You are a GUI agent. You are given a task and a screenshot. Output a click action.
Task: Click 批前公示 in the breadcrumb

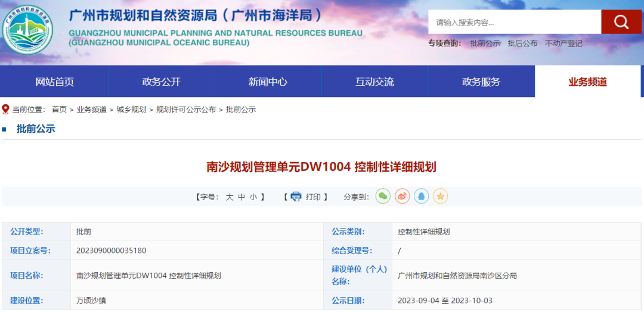(241, 110)
